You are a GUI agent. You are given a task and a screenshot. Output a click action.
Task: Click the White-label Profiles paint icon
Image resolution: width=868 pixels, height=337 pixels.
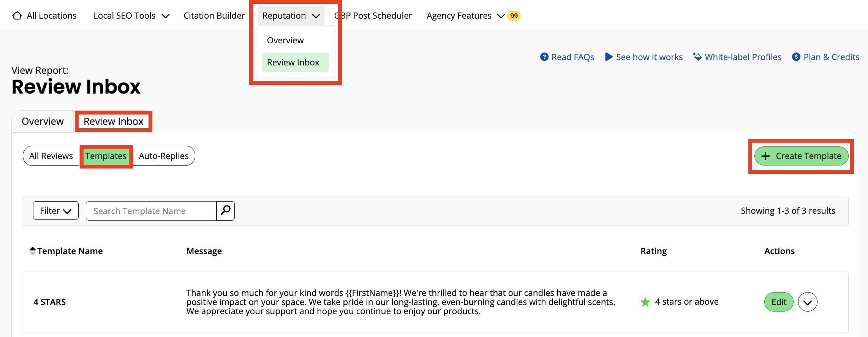697,57
